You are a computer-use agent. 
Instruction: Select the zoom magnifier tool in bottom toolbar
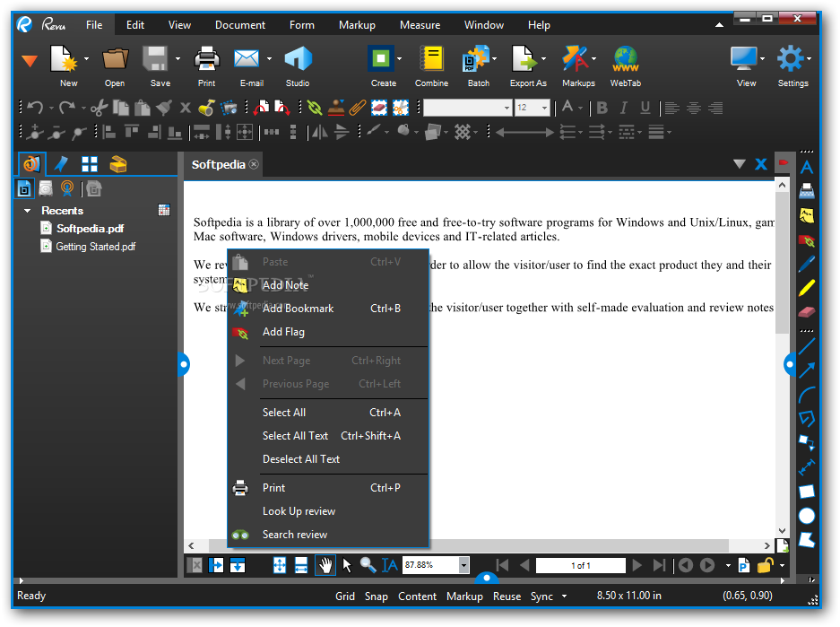(x=368, y=565)
